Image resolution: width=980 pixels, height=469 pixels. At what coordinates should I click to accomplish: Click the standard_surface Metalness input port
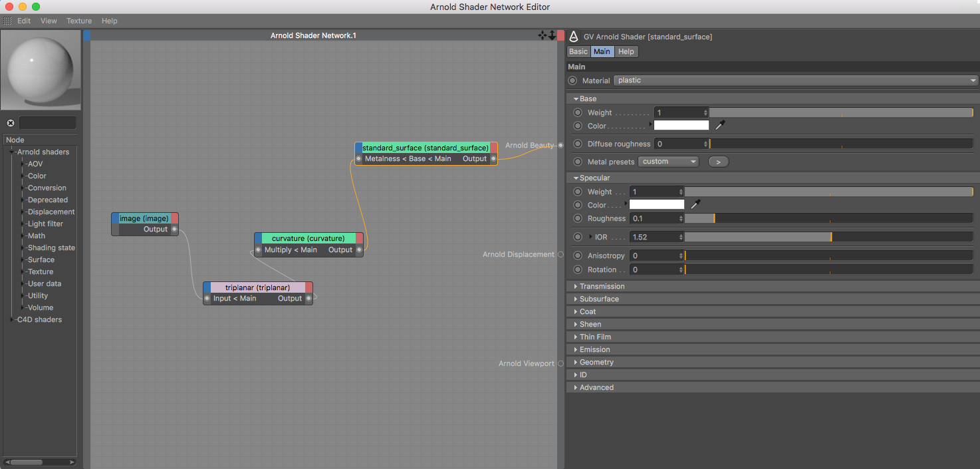point(359,159)
